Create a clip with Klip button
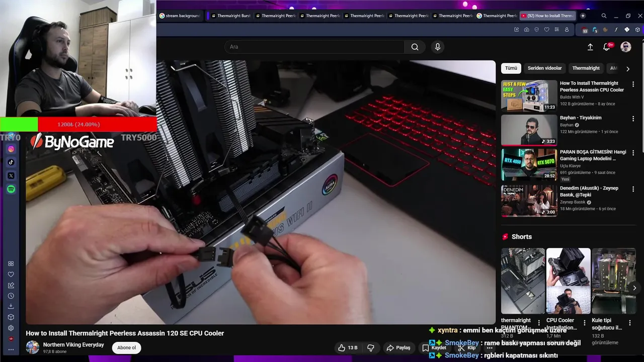 tap(467, 348)
